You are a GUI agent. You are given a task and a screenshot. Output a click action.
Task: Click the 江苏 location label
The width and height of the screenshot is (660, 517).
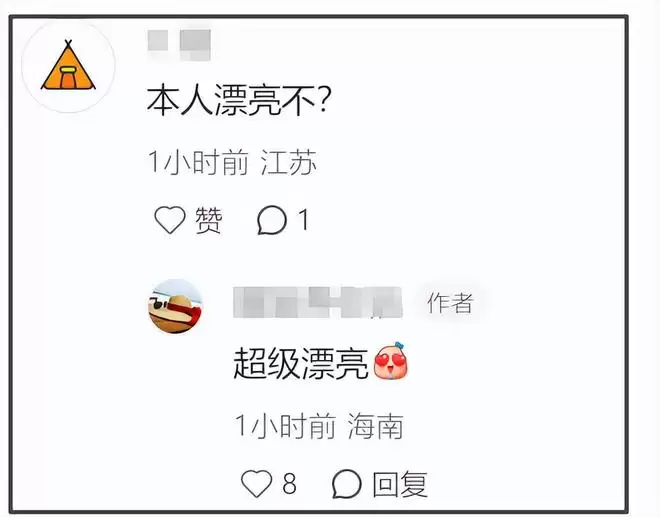click(x=288, y=162)
